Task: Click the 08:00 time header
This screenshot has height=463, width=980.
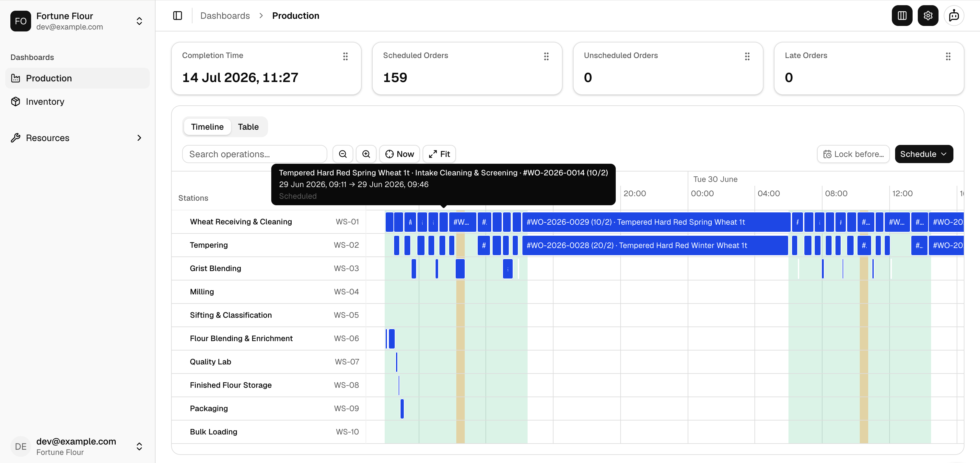Action: coord(836,194)
